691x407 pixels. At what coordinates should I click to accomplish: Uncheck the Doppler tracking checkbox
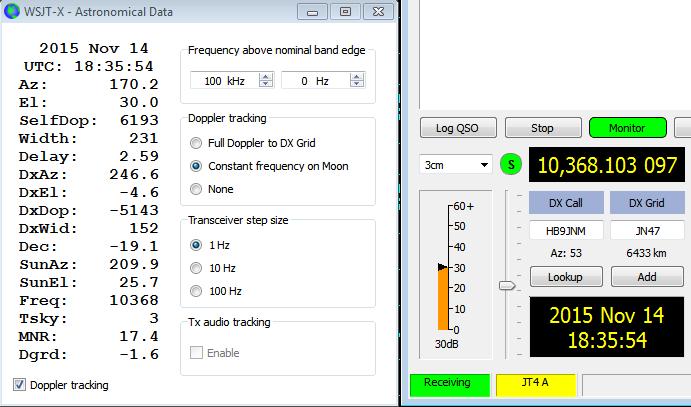pyautogui.click(x=19, y=385)
